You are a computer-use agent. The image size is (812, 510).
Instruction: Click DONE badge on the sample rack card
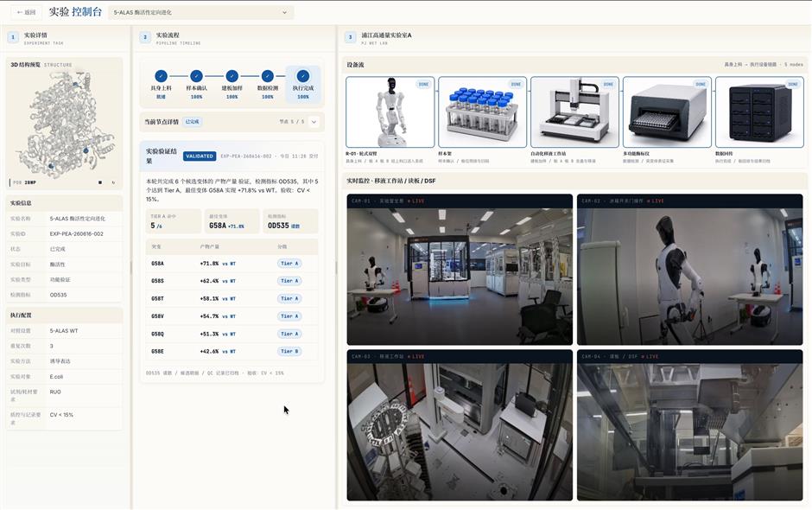pos(516,84)
